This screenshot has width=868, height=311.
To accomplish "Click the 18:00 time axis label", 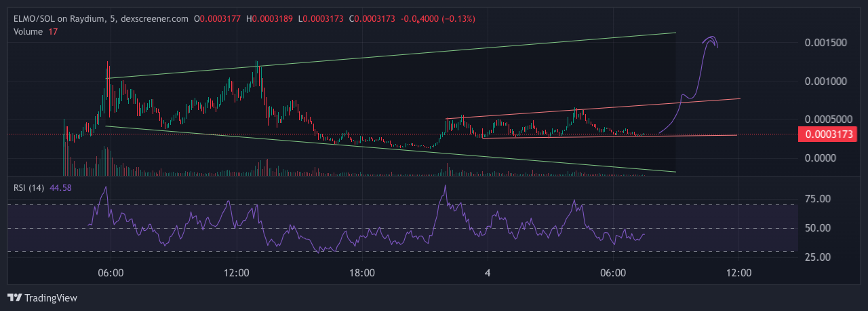I will pyautogui.click(x=362, y=272).
